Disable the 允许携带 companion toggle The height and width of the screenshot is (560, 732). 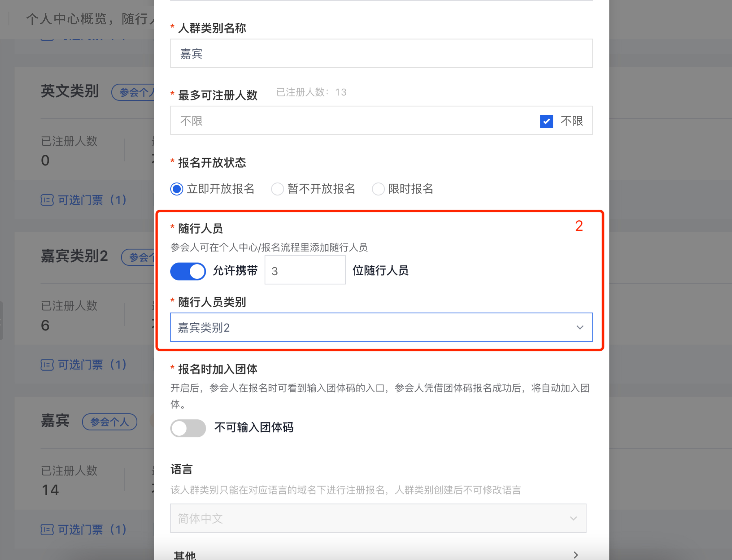[x=188, y=271]
